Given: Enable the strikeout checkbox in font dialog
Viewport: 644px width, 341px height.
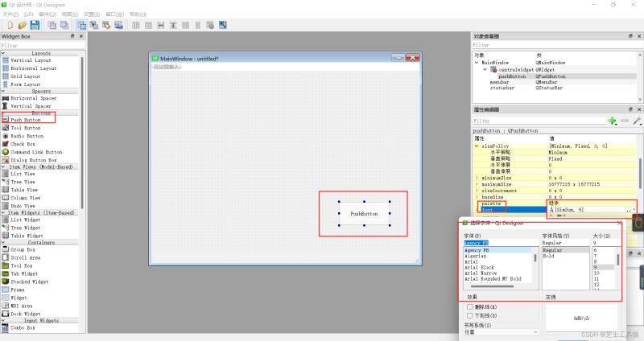Looking at the screenshot, I should [x=469, y=306].
